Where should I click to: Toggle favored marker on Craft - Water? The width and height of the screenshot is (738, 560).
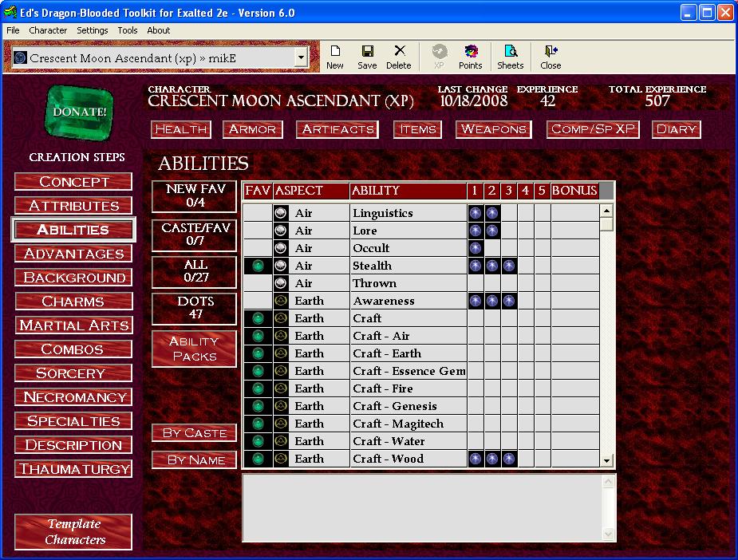tap(258, 441)
